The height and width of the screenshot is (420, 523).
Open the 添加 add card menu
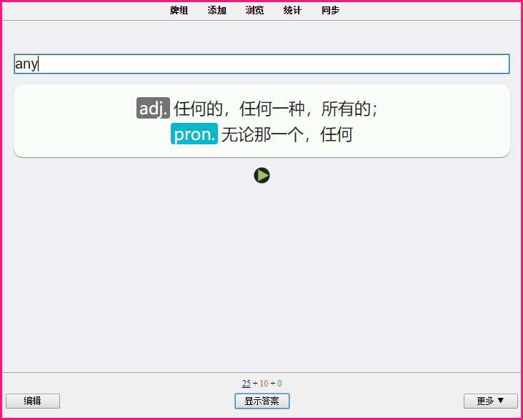click(x=216, y=10)
